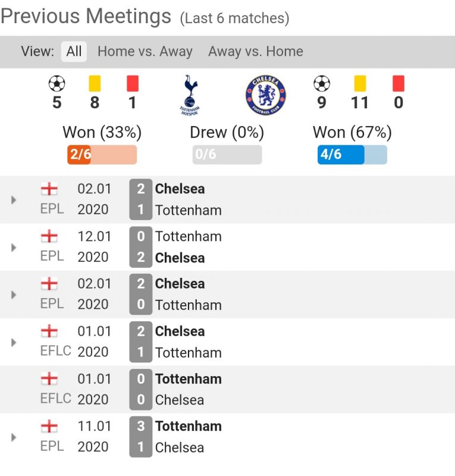This screenshot has width=455, height=476.
Task: Click the blue 4/6 Chelsea wins bar
Action: tap(352, 155)
